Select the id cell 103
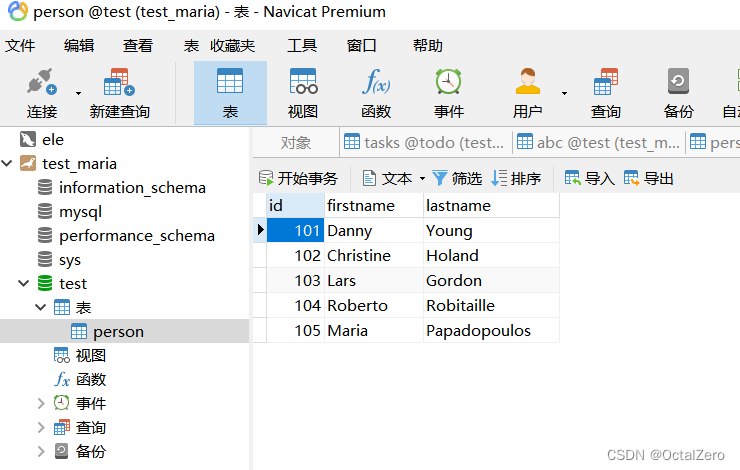The height and width of the screenshot is (470, 740). 295,280
